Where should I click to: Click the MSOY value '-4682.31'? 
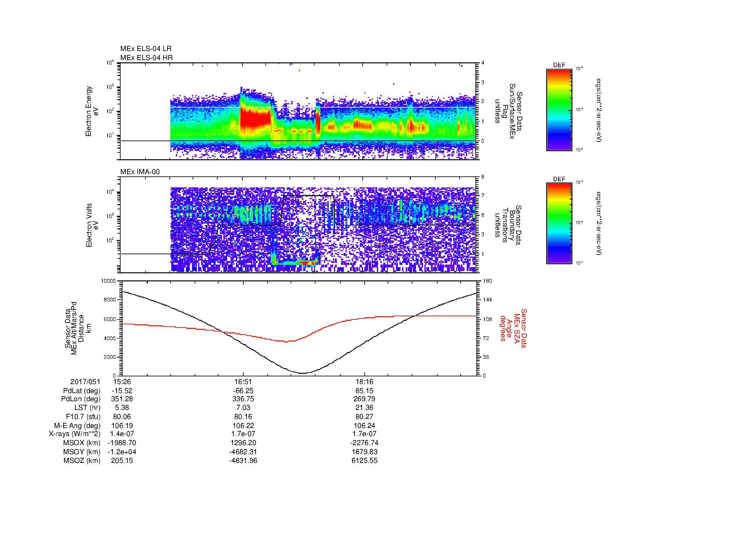(243, 452)
